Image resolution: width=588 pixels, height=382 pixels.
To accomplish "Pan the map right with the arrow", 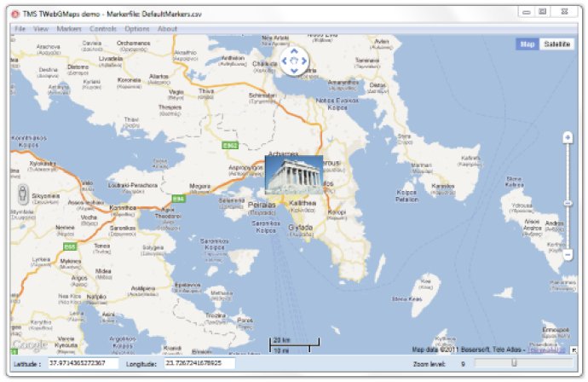I will tap(304, 61).
